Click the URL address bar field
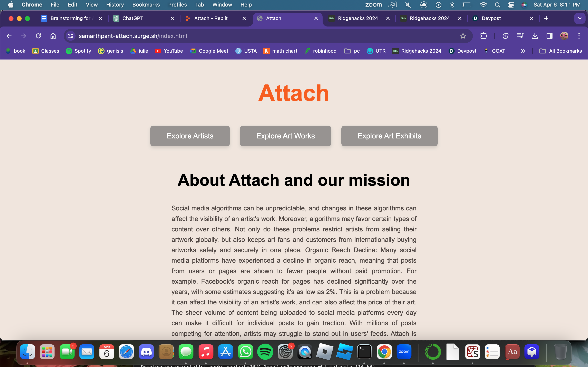This screenshot has height=367, width=588. tap(243, 36)
